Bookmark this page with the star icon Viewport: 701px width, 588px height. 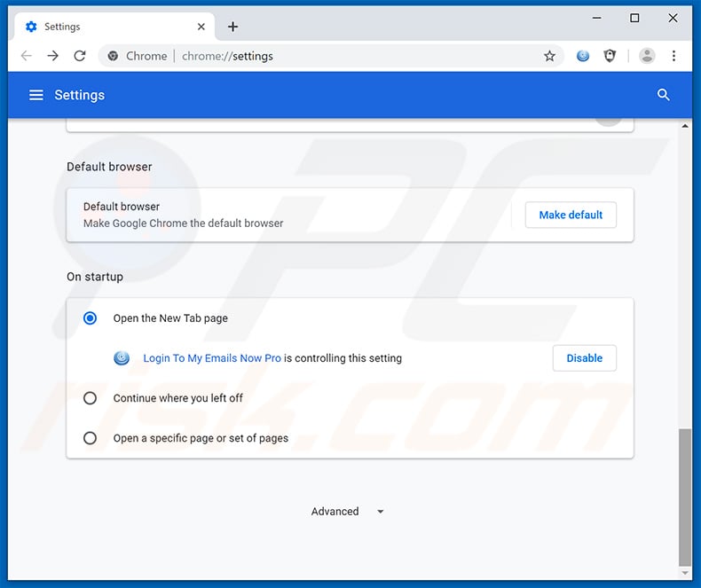[549, 56]
